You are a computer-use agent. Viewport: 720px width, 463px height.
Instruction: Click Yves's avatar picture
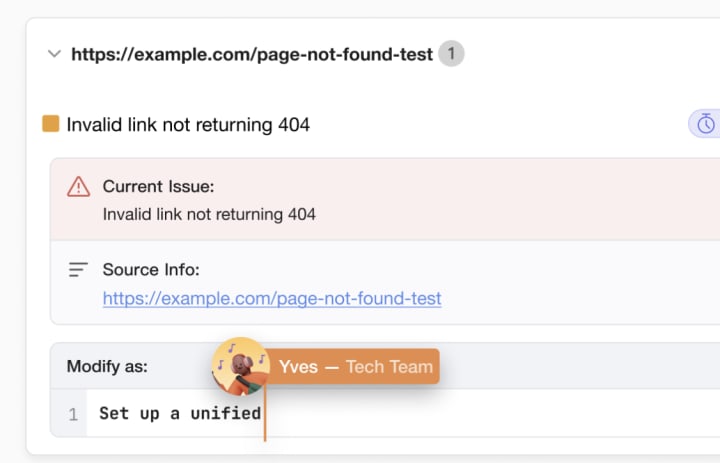tap(240, 366)
